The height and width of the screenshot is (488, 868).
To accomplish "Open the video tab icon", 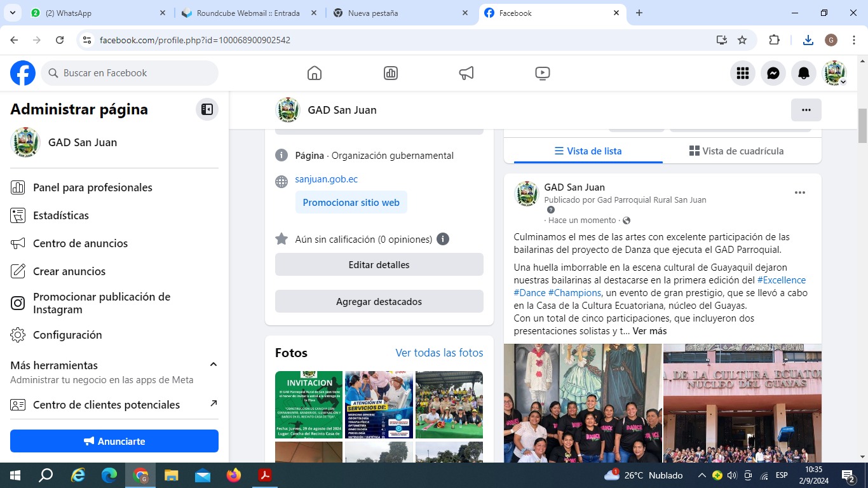I will point(543,73).
